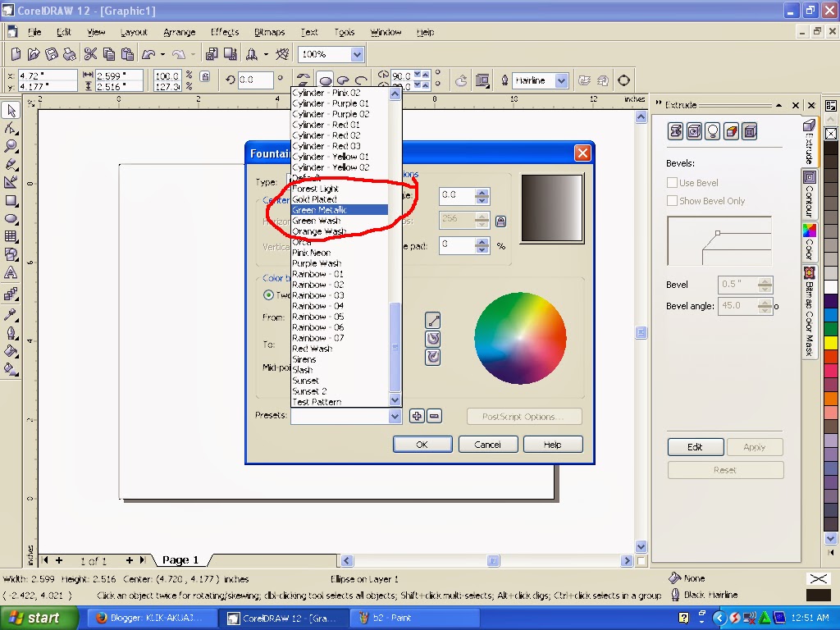The width and height of the screenshot is (840, 630).
Task: Select the Freehand tool
Action: click(x=11, y=164)
